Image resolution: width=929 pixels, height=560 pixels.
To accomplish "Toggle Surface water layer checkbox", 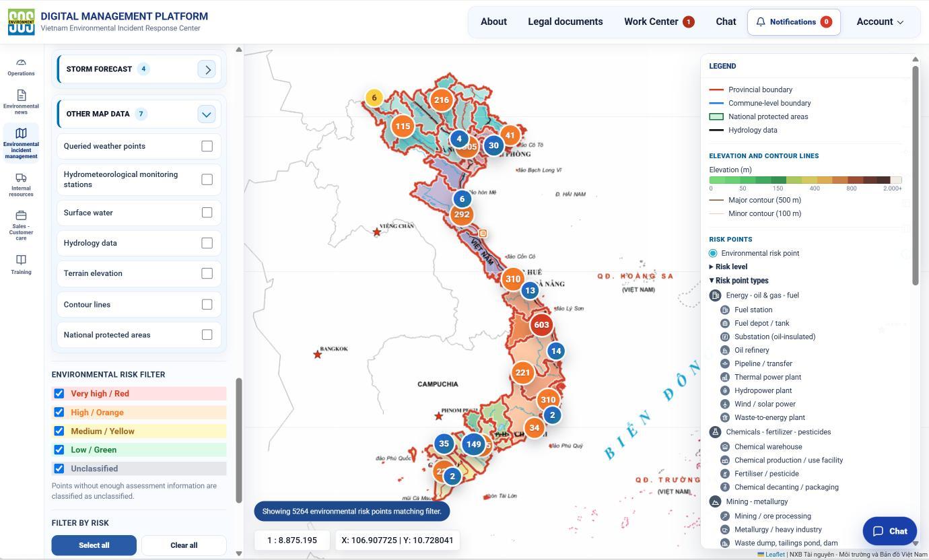I will point(207,213).
